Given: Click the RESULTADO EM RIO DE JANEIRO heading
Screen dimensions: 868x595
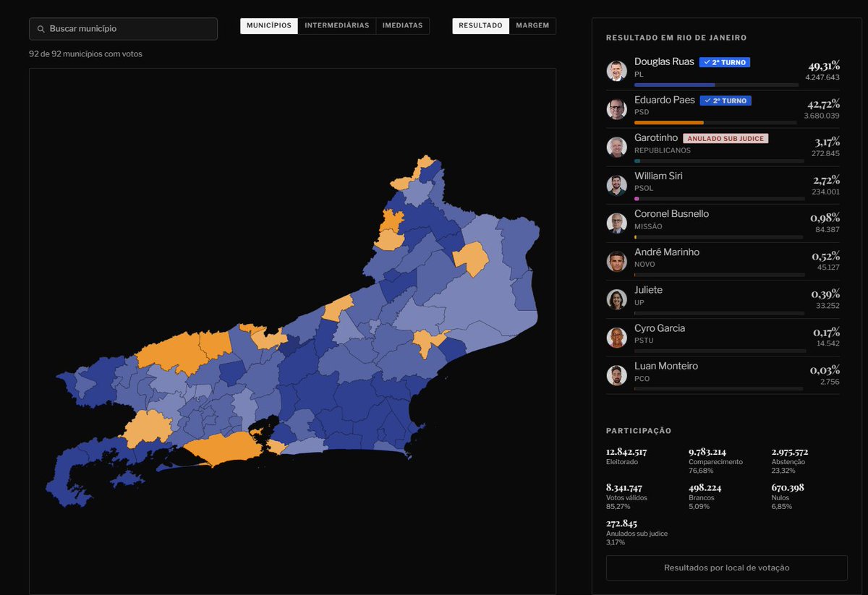Looking at the screenshot, I should tap(676, 38).
